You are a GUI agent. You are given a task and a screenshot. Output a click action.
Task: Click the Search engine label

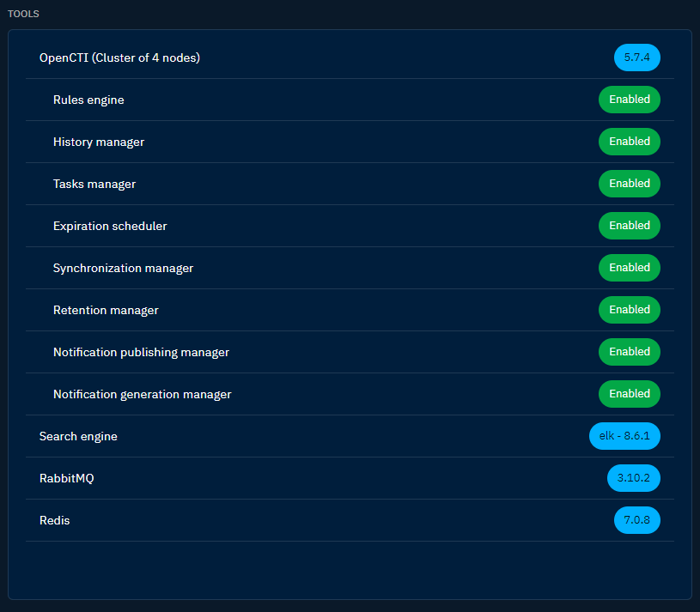[78, 436]
